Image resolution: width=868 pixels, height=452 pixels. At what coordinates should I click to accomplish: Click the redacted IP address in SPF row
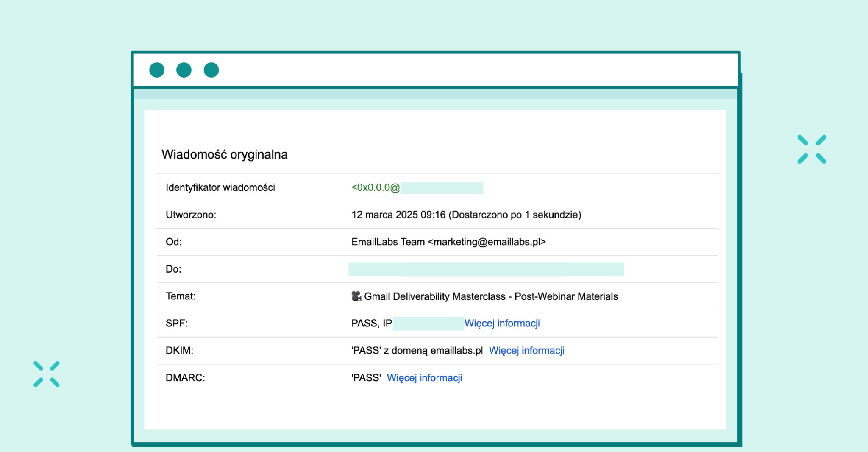428,324
